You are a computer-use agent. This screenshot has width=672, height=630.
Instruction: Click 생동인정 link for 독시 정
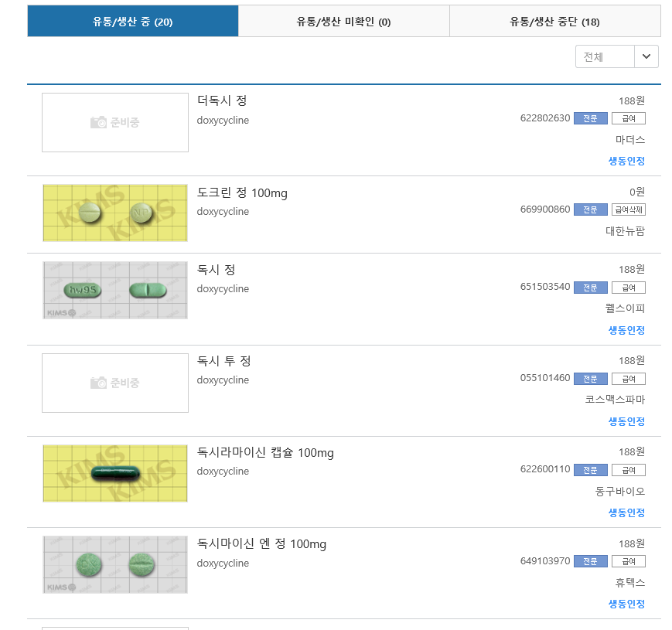coord(626,330)
